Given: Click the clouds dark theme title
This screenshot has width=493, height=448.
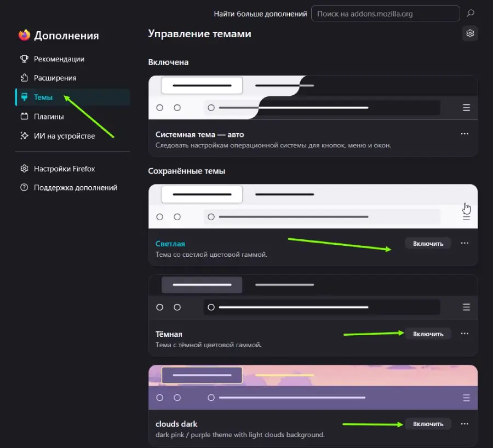Looking at the screenshot, I should click(176, 424).
